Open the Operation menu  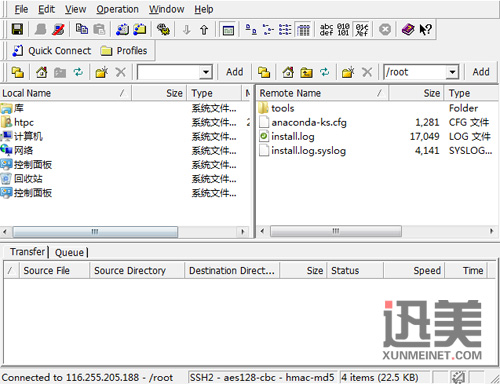pyautogui.click(x=117, y=9)
